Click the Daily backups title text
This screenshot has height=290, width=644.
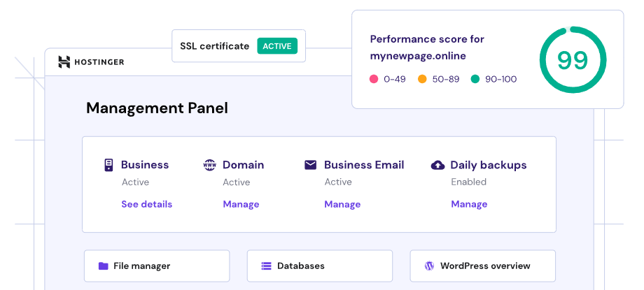[x=489, y=166]
